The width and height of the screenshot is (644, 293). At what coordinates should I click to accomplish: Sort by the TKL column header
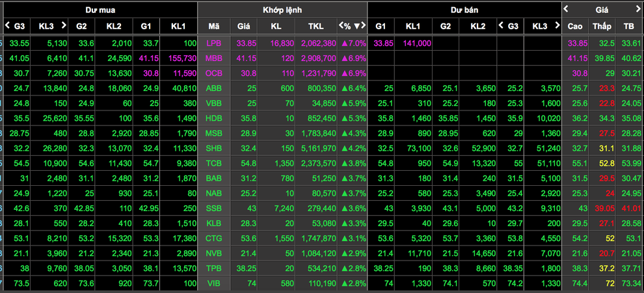pos(316,26)
